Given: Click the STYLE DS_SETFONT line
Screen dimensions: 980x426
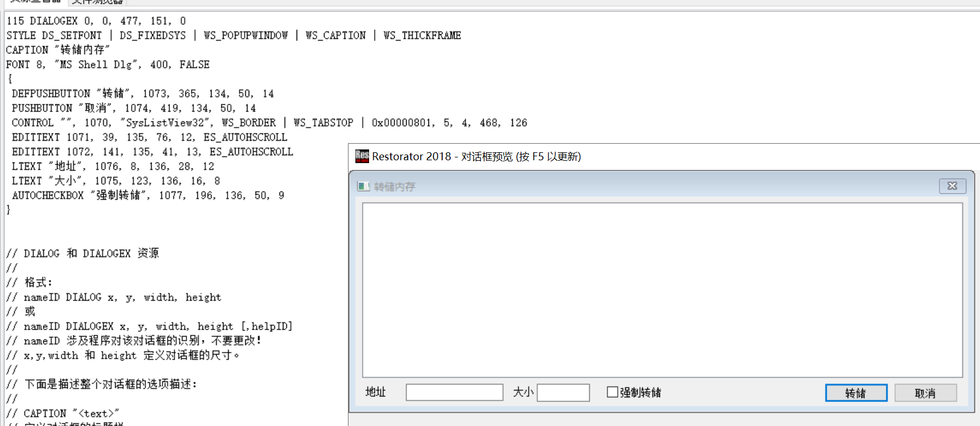Looking at the screenshot, I should tap(234, 35).
